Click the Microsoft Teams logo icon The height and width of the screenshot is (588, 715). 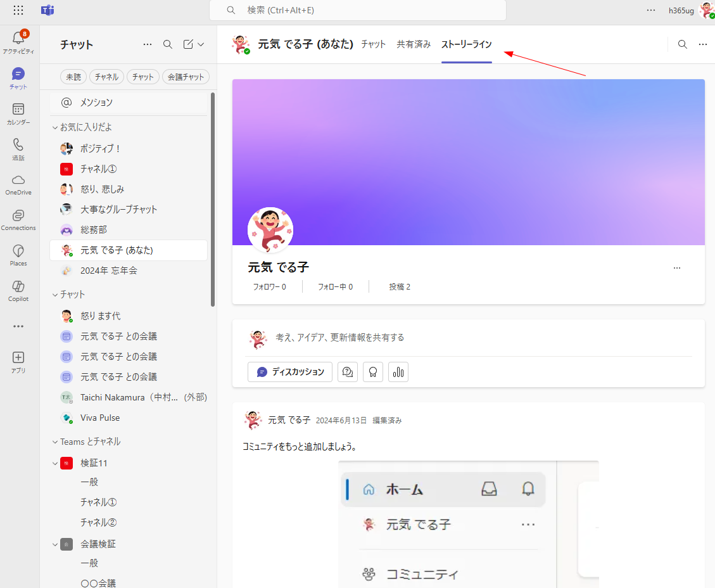click(x=47, y=10)
